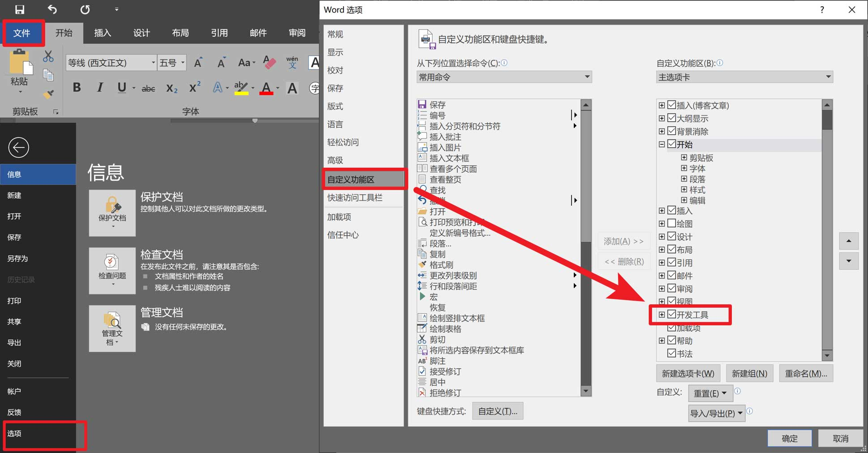
Task: Click the red font color button
Action: 266,88
